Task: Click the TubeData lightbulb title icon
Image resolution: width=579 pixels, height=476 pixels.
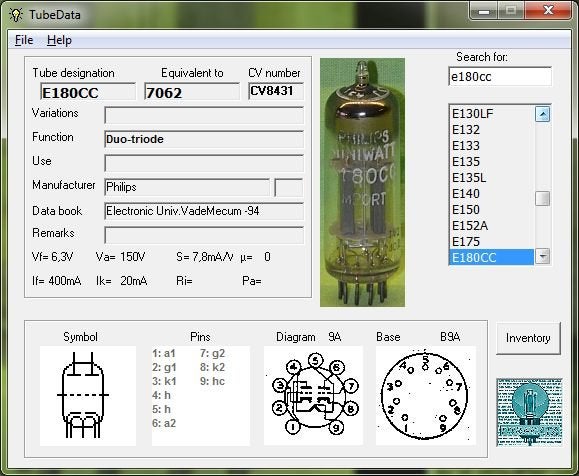Action: click(x=16, y=15)
